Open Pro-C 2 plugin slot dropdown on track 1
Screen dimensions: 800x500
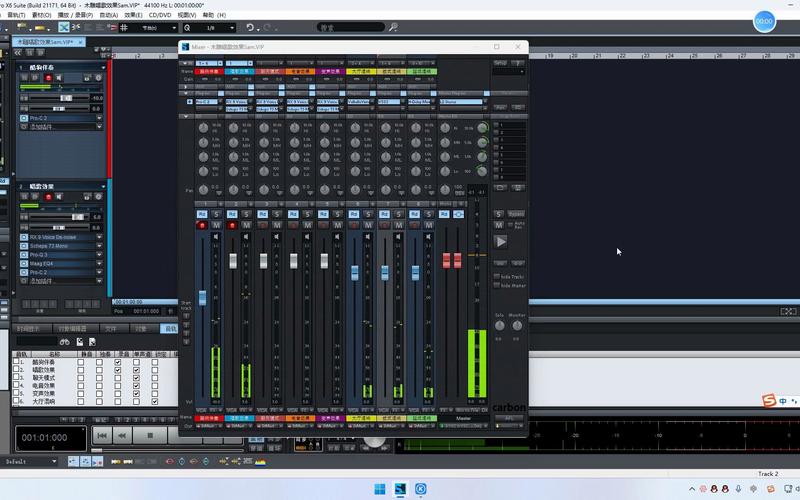(99, 118)
